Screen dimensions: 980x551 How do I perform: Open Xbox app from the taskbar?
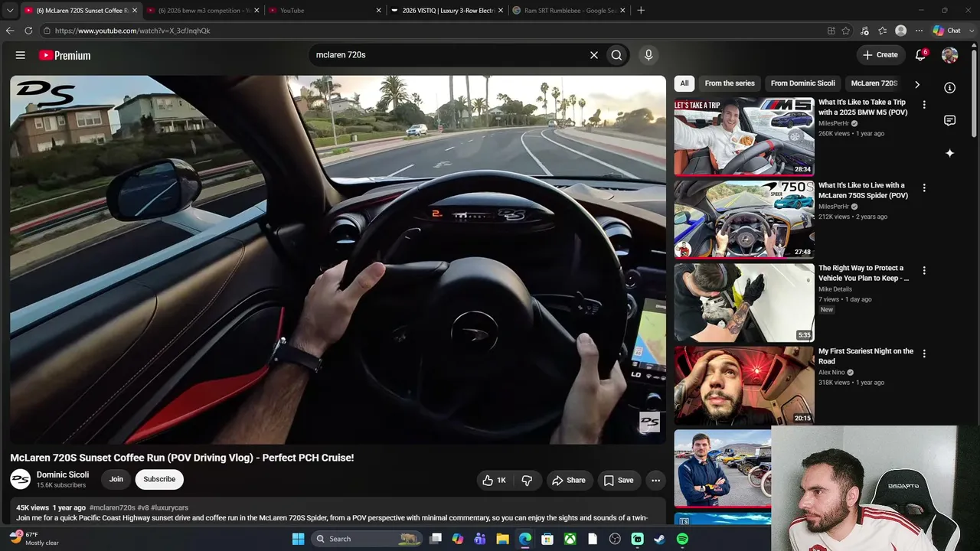pos(570,539)
